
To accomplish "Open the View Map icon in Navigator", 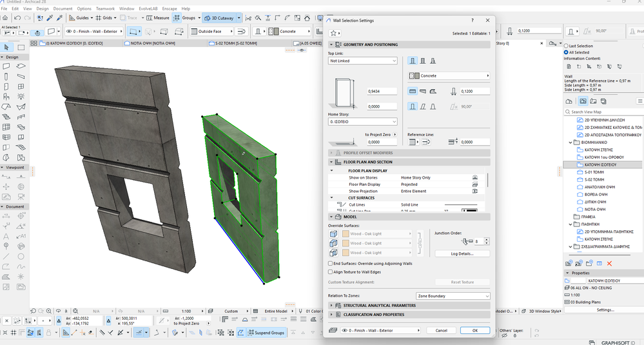I will pyautogui.click(x=583, y=101).
